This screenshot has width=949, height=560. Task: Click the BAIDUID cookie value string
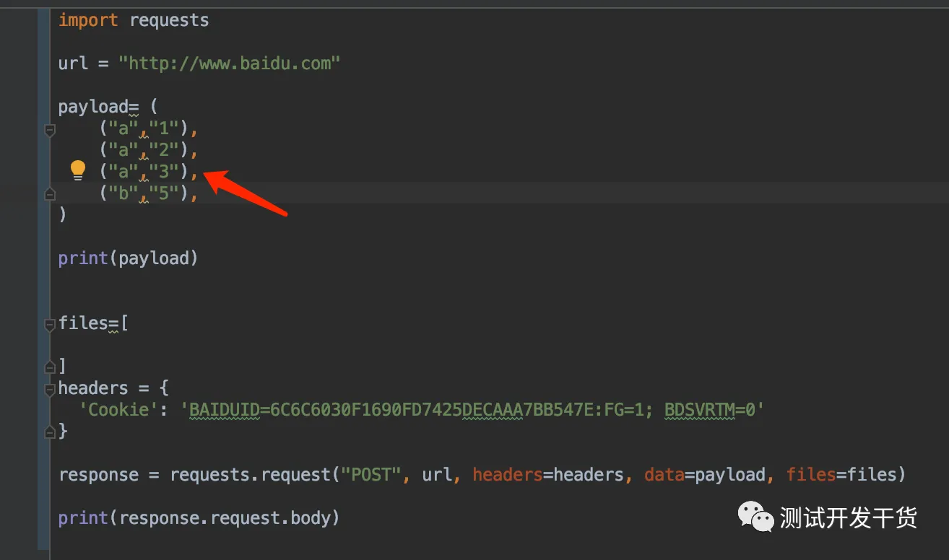[473, 410]
